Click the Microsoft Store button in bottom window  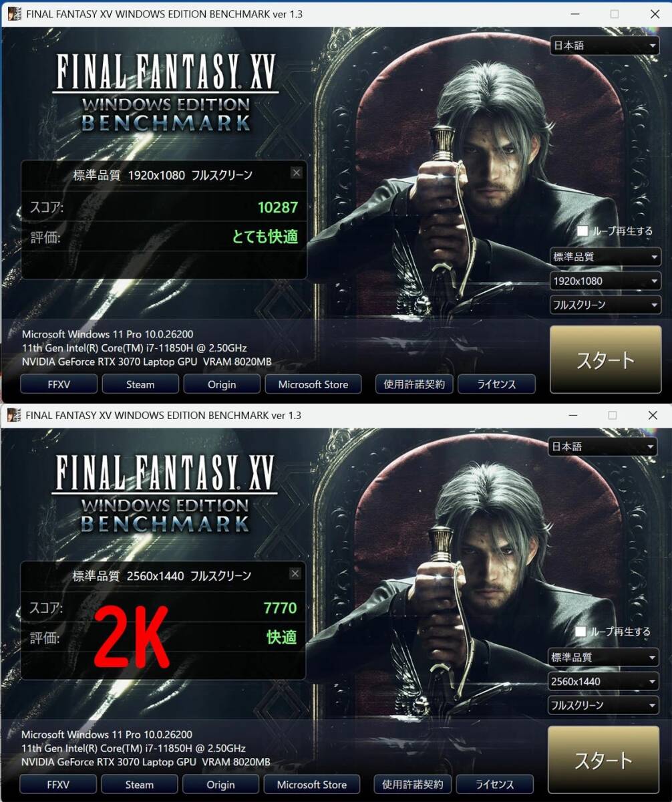(x=312, y=785)
